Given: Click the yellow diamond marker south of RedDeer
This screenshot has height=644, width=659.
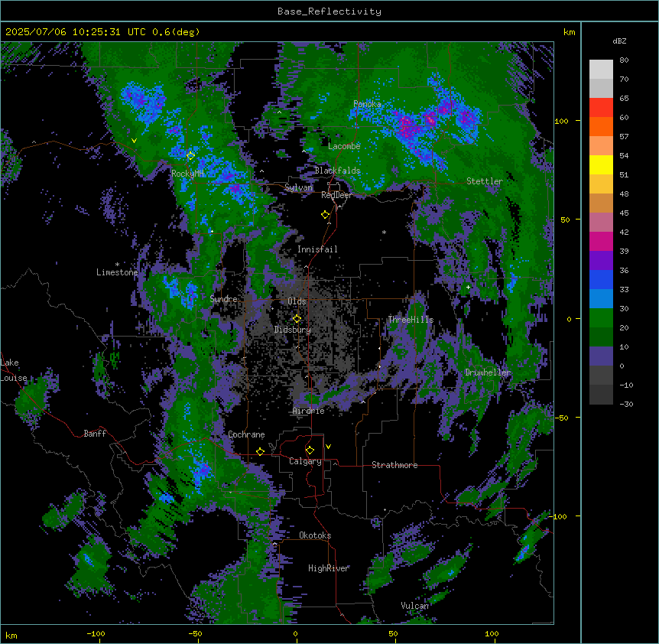Looking at the screenshot, I should 326,215.
